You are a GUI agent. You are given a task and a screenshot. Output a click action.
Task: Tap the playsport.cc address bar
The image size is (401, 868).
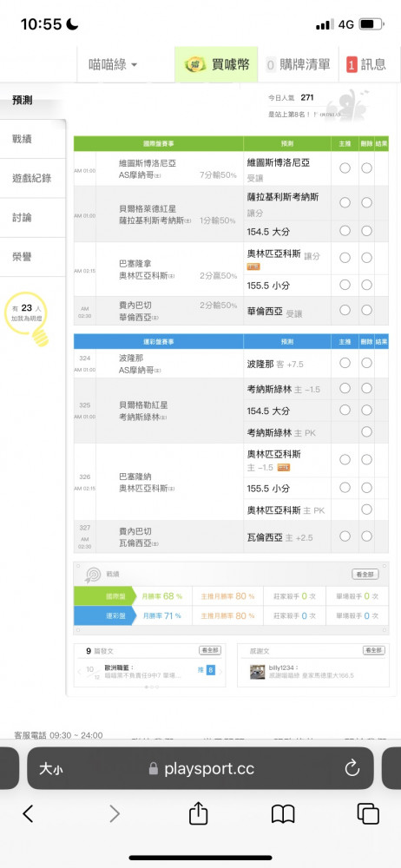[x=200, y=768]
